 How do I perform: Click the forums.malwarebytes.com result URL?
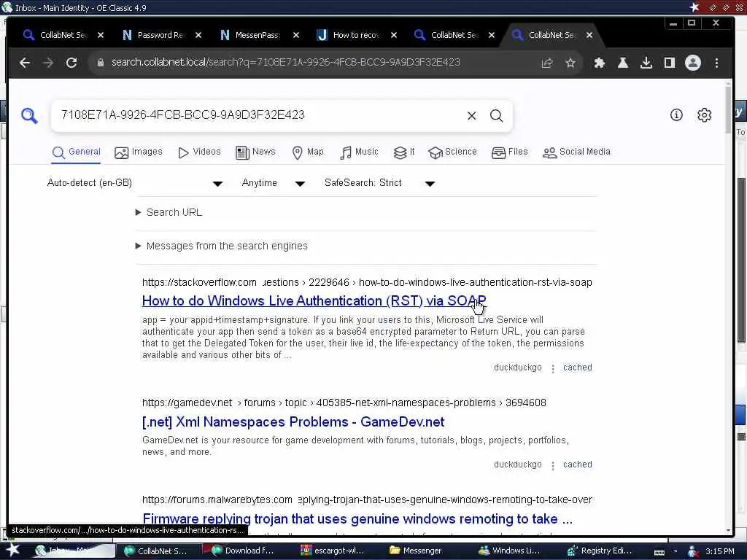pos(367,499)
